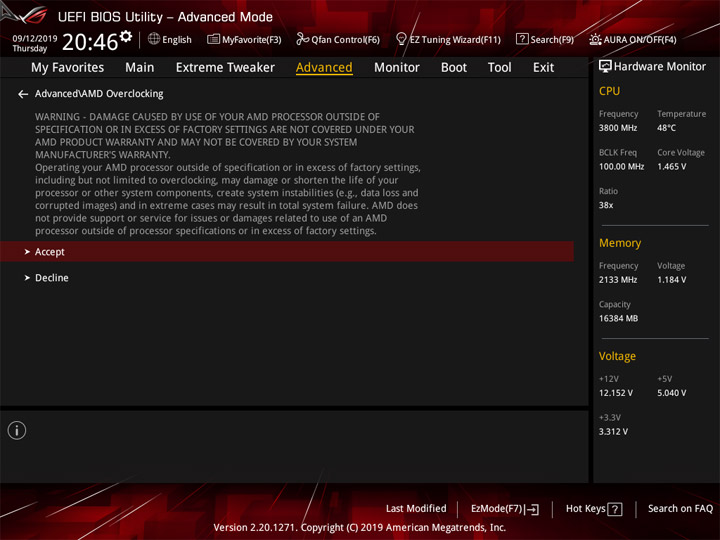Click the Hardware Monitor display icon
This screenshot has width=720, height=540.
pos(605,67)
